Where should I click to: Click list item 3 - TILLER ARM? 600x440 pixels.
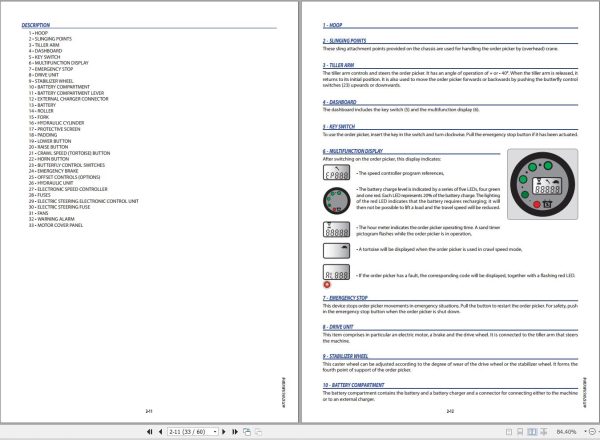[44, 45]
